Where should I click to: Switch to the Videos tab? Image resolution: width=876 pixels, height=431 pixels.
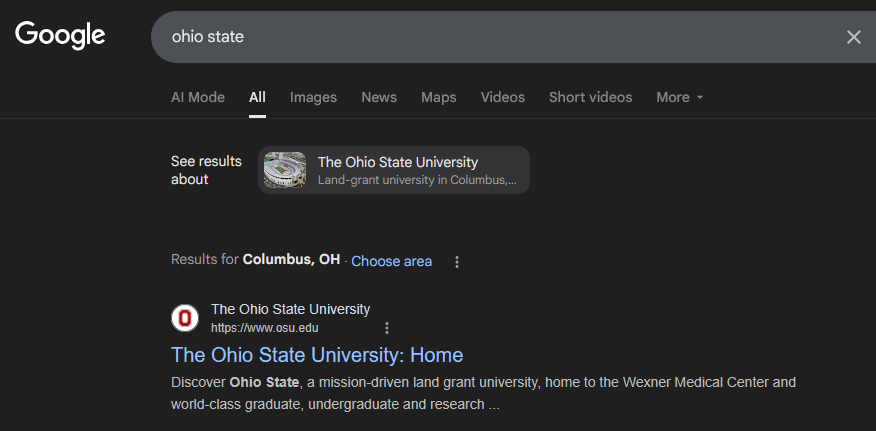point(503,97)
